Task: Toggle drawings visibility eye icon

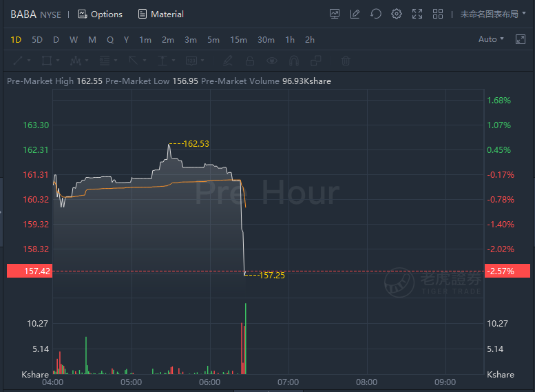Action: [x=272, y=61]
